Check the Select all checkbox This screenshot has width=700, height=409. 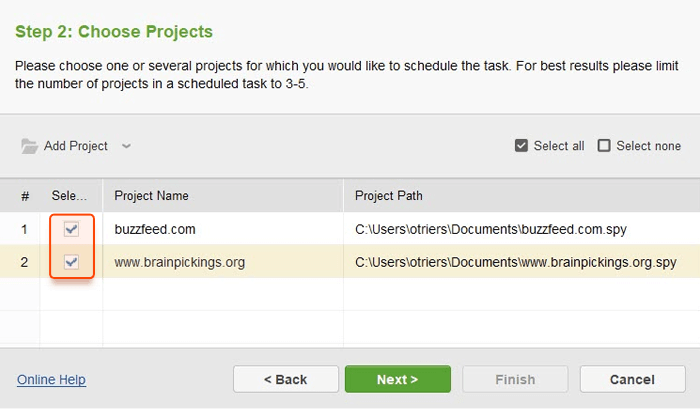click(x=521, y=146)
